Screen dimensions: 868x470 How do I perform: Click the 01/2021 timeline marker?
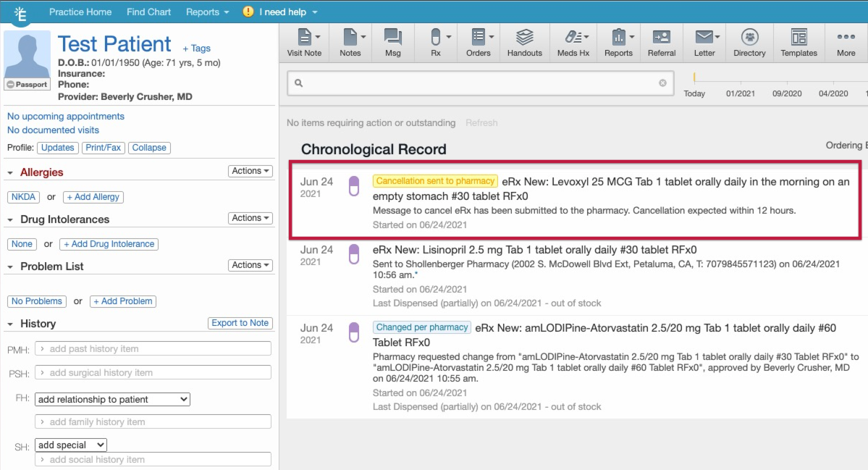coord(741,93)
